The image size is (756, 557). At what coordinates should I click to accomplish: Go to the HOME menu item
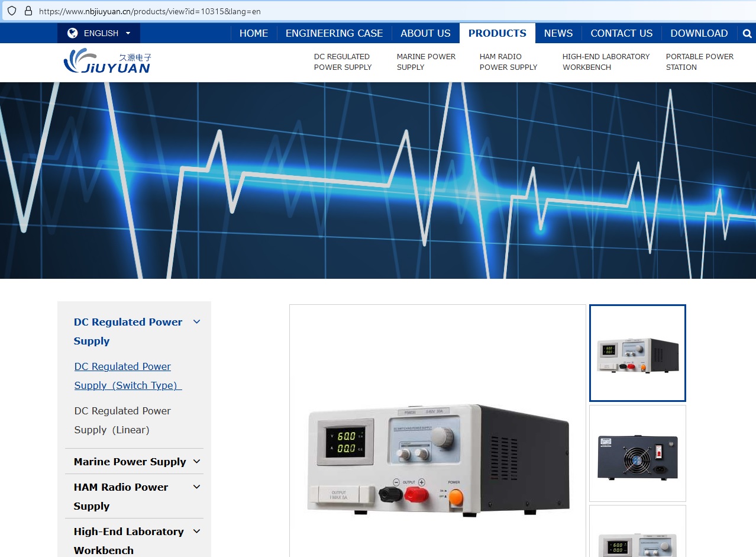tap(254, 33)
